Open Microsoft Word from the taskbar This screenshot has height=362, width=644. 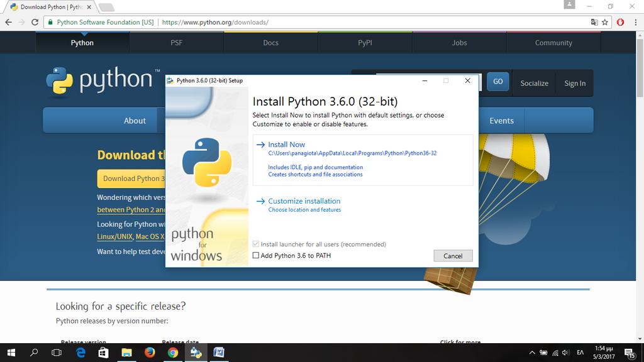tap(219, 353)
